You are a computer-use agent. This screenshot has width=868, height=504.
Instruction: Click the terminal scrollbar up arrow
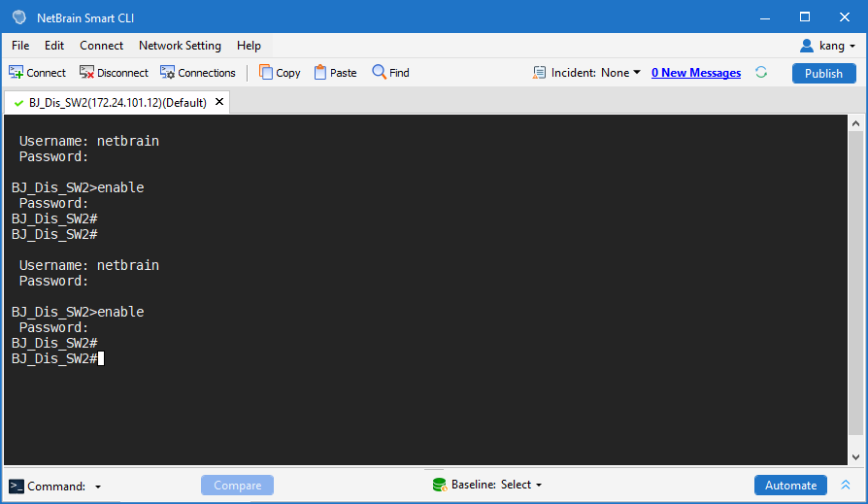tap(855, 123)
